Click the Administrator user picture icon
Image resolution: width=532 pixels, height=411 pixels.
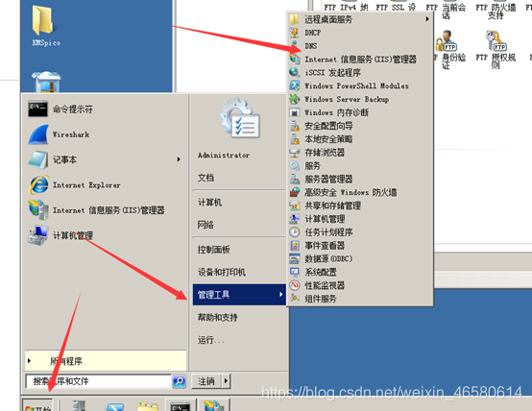[x=240, y=118]
